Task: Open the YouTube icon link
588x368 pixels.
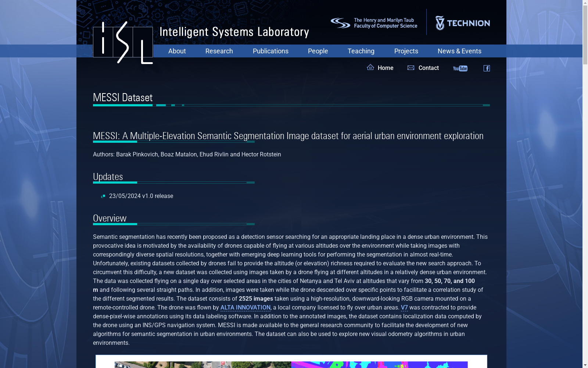Action: [x=460, y=68]
